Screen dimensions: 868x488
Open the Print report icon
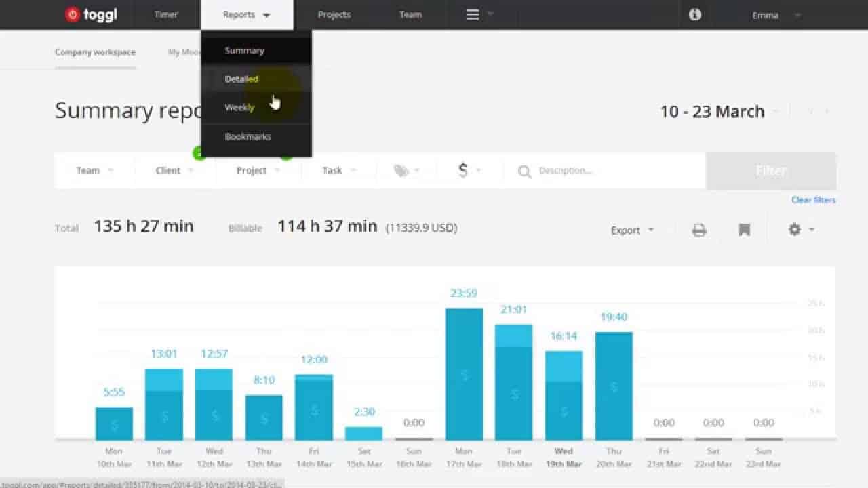698,230
